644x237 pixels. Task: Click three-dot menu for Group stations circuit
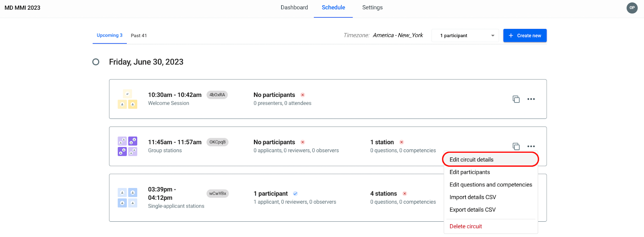[531, 147]
